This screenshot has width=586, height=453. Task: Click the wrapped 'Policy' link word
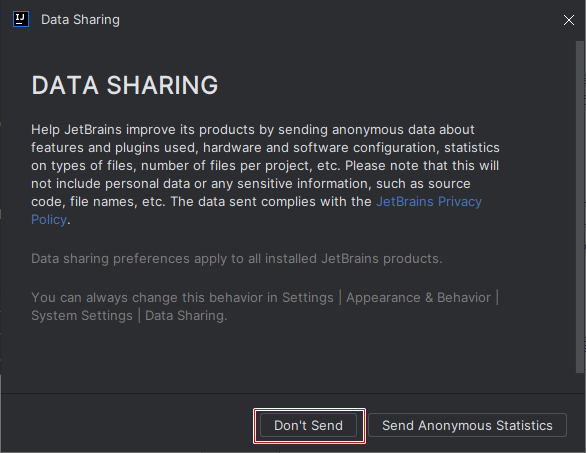49,219
